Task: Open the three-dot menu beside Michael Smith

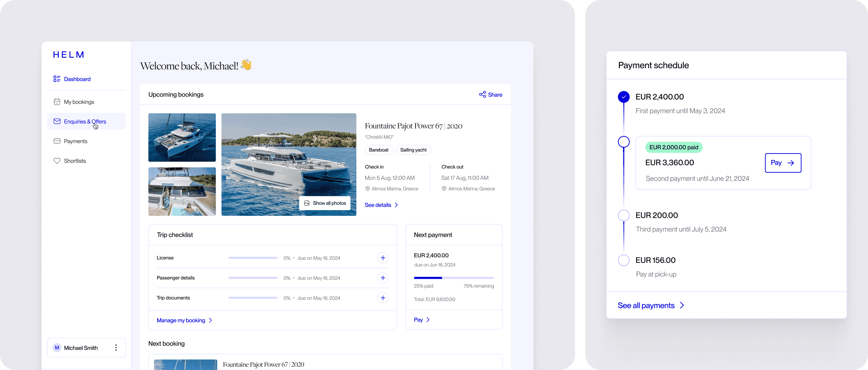Action: [x=116, y=348]
